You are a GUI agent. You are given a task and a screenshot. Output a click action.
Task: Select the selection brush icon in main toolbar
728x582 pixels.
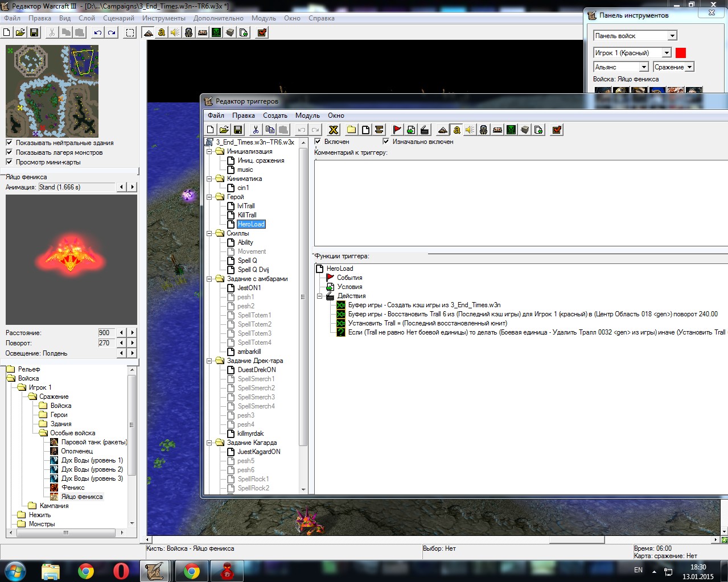click(130, 32)
